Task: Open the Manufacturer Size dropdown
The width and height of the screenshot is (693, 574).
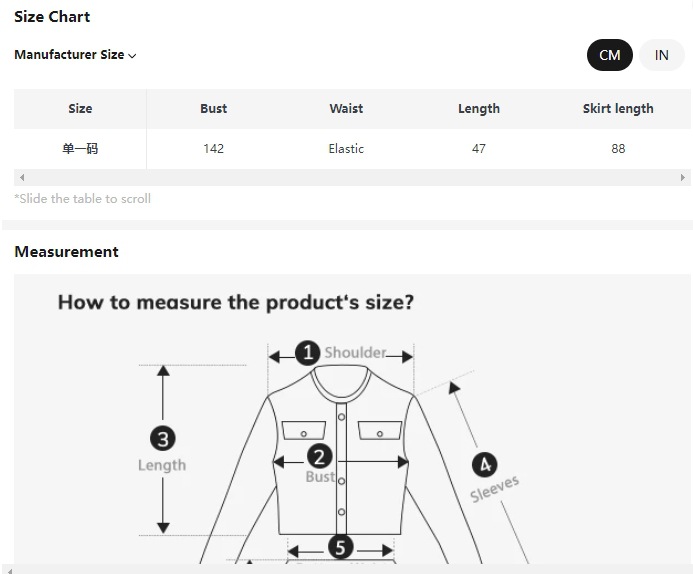Action: pos(70,55)
